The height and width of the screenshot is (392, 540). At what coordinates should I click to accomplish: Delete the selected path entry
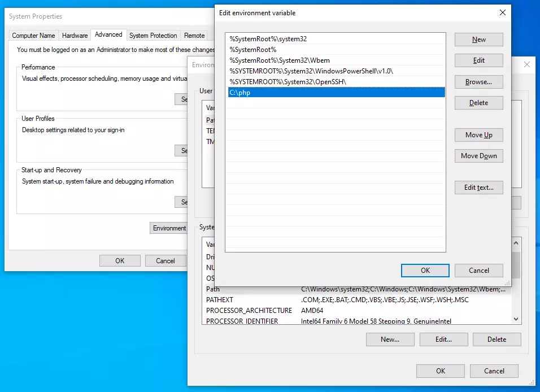click(478, 102)
